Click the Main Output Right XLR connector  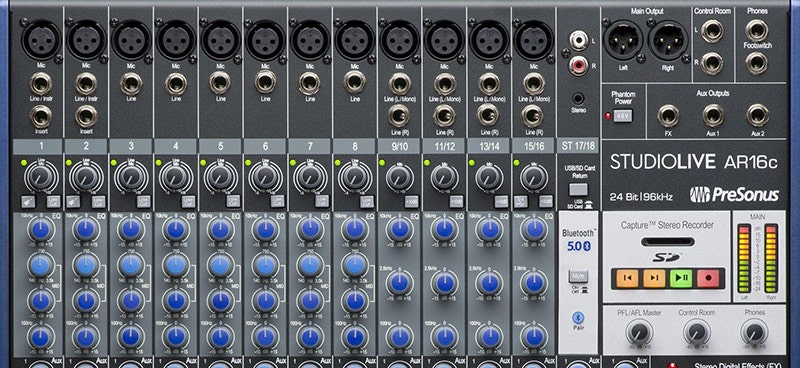pyautogui.click(x=668, y=40)
